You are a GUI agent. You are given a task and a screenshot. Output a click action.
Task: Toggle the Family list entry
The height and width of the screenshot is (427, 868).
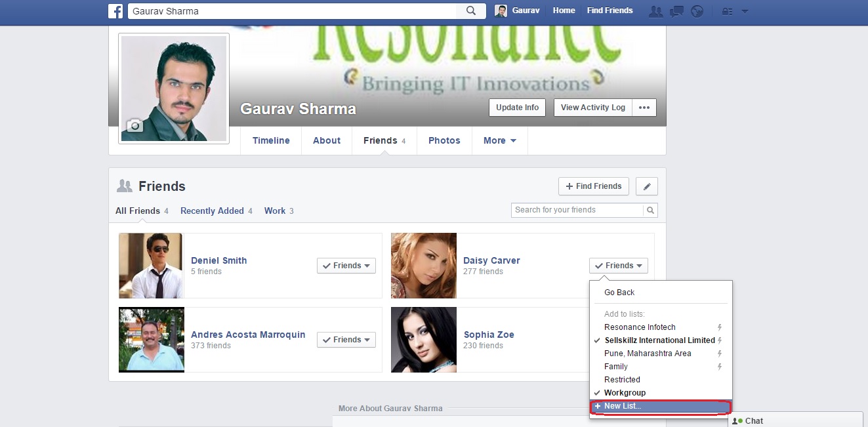[x=661, y=367]
